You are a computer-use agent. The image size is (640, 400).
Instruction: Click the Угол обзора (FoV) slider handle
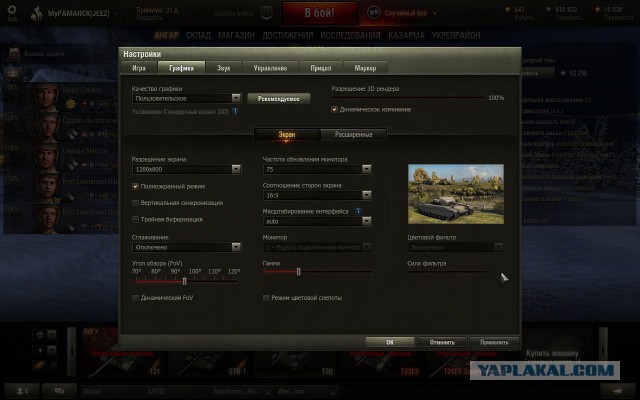pos(184,282)
